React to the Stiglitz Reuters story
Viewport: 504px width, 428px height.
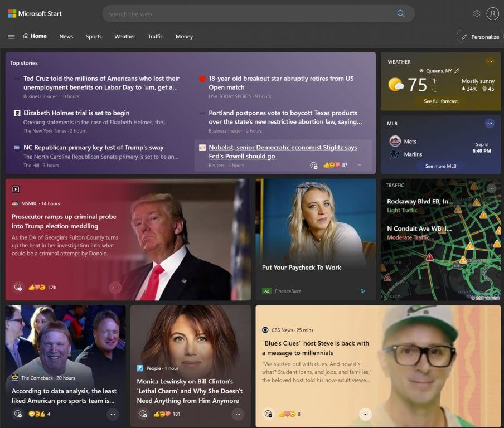click(313, 165)
